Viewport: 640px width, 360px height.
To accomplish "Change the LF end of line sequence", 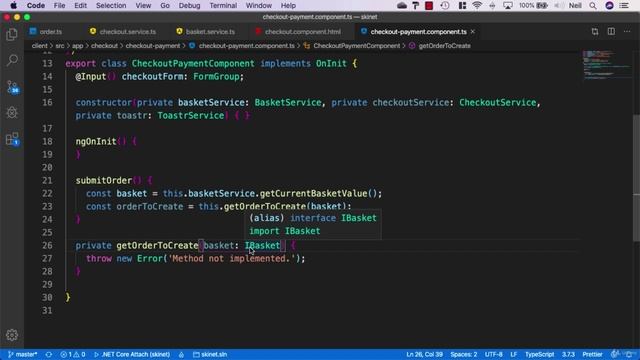I will (513, 354).
